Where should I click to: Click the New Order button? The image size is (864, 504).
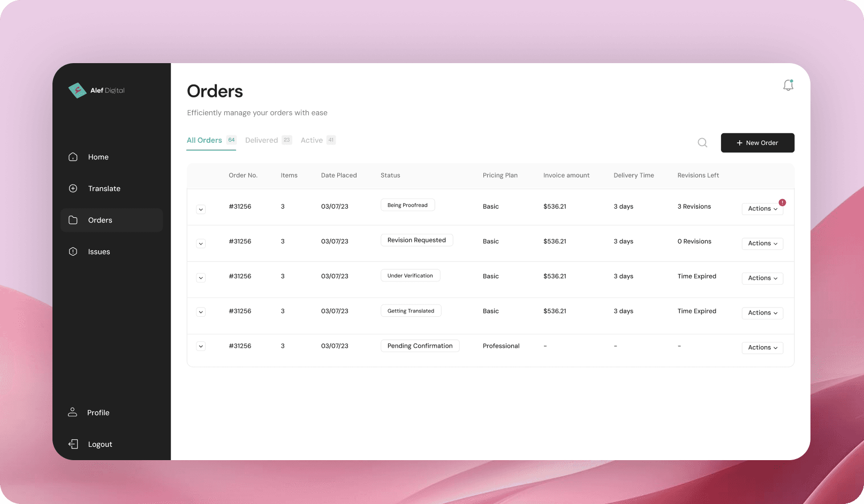[x=757, y=143]
